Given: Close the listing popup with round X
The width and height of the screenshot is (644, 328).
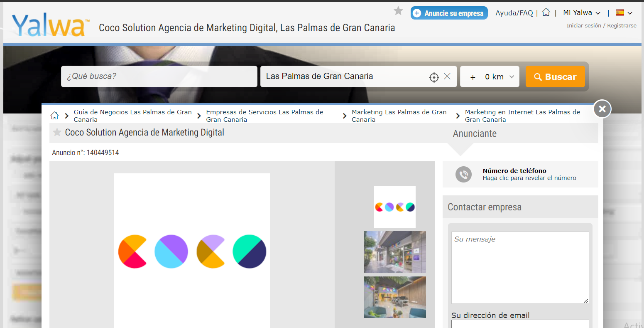Looking at the screenshot, I should coord(602,109).
